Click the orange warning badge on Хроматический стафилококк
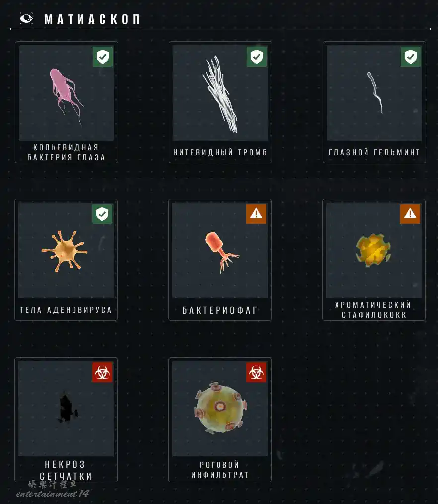 click(410, 214)
